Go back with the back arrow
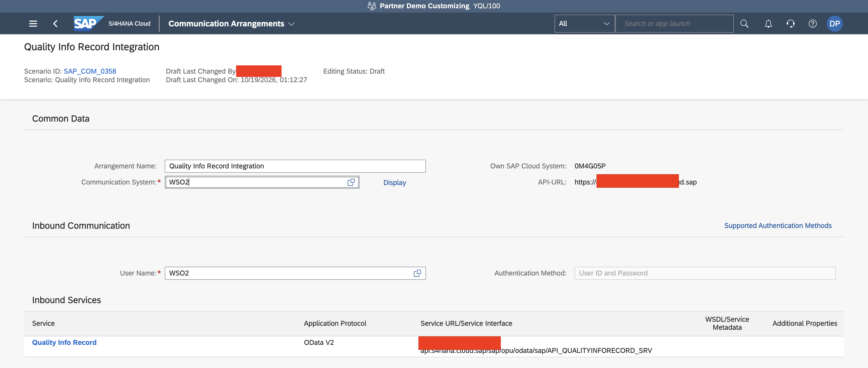 [55, 24]
